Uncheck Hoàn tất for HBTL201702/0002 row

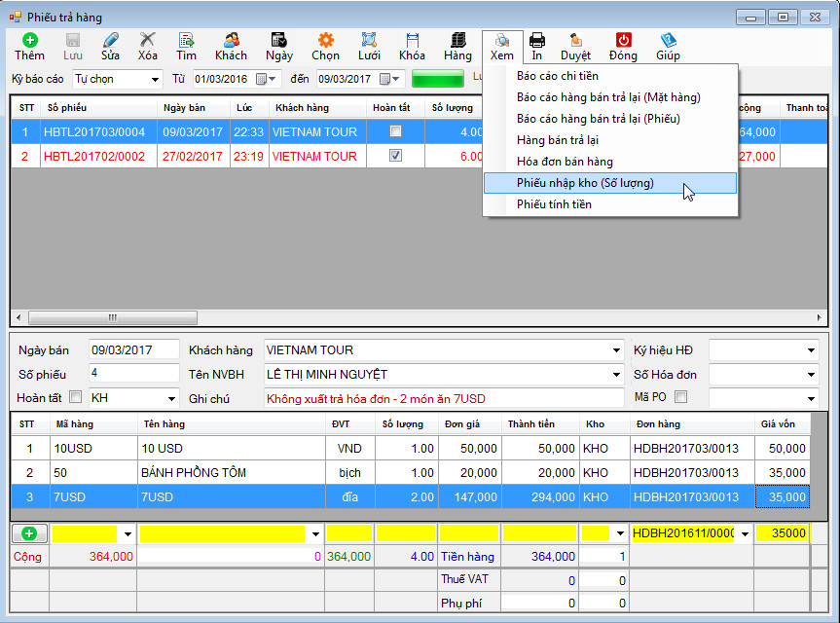pos(395,156)
